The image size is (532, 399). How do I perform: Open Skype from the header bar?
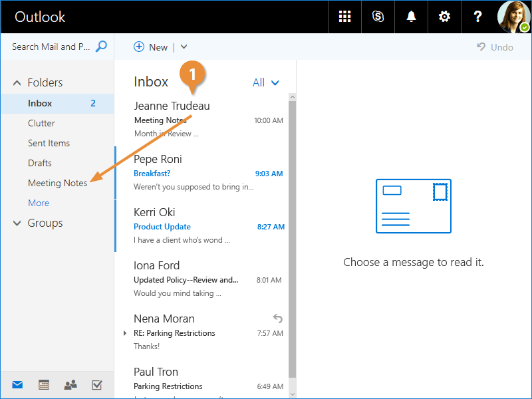(378, 17)
